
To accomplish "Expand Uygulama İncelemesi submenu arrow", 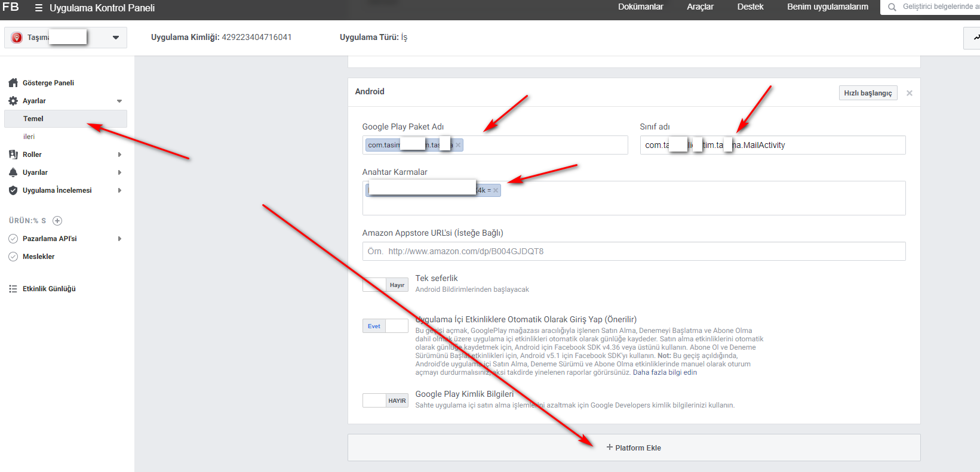I will [119, 190].
